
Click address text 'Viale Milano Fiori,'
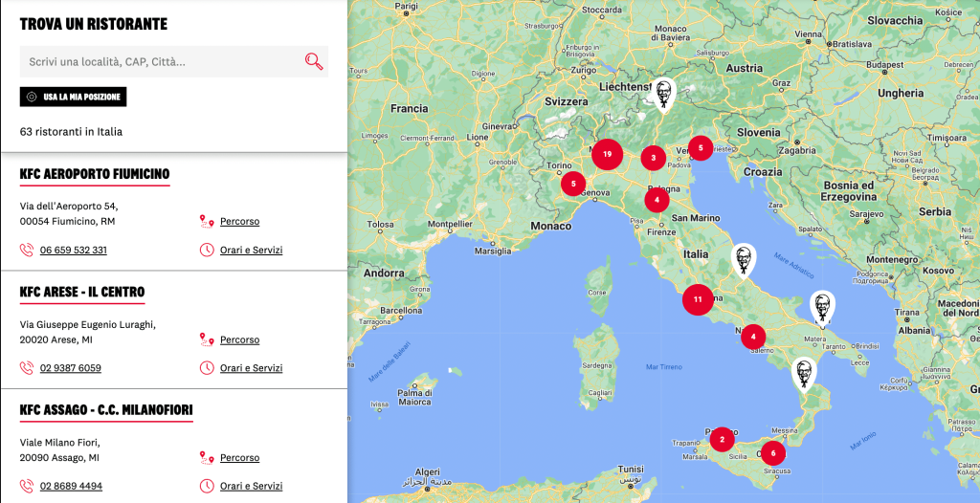60,443
